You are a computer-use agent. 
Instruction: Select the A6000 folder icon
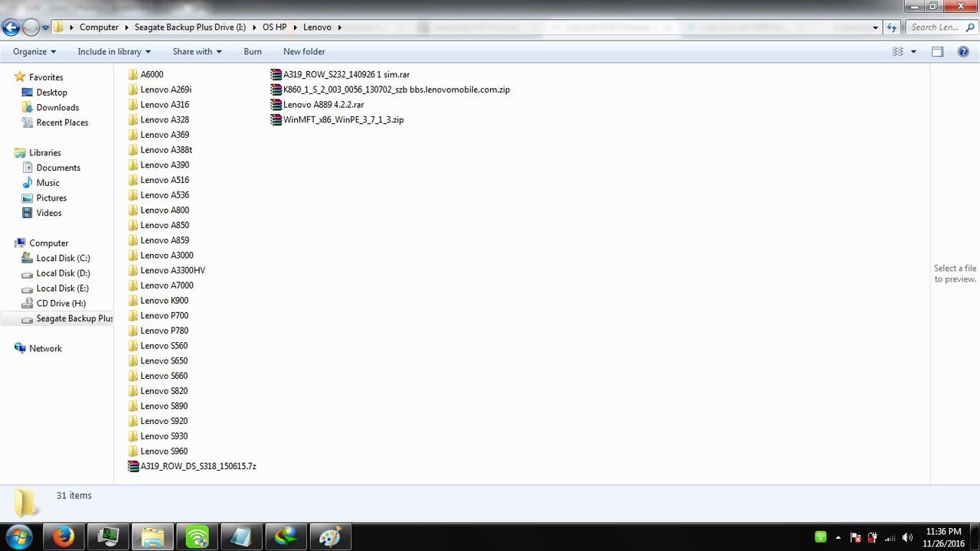133,75
